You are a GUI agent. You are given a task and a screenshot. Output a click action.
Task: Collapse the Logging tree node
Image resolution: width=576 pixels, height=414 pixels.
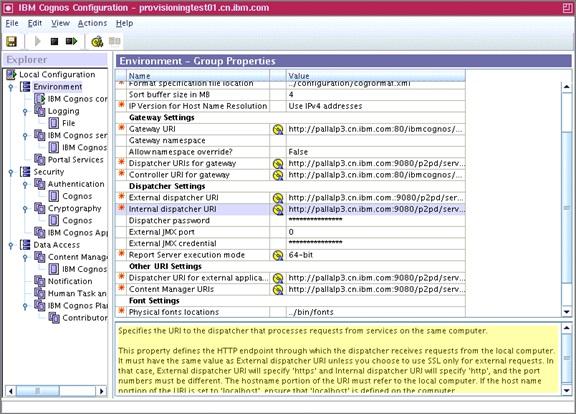25,111
